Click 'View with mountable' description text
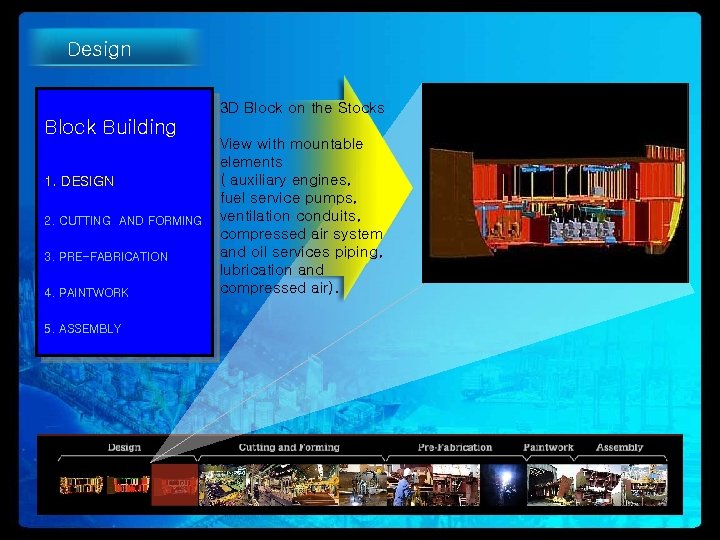The image size is (720, 540). [x=292, y=144]
